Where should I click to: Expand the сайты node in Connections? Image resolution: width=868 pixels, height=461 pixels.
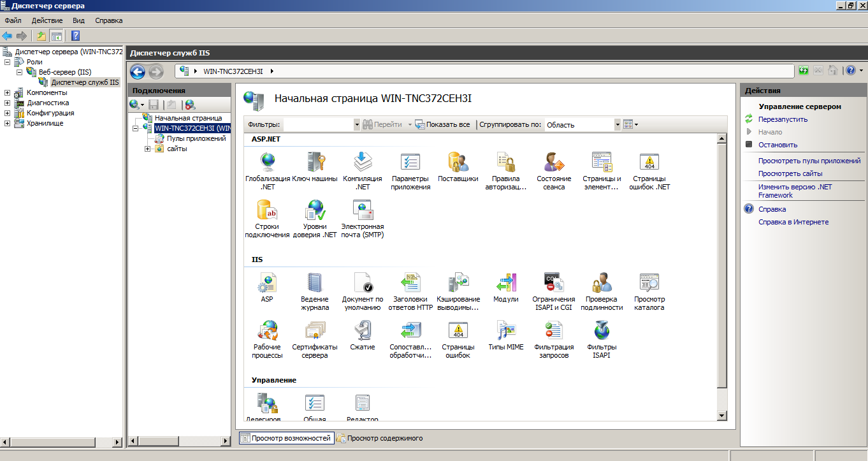pyautogui.click(x=147, y=149)
